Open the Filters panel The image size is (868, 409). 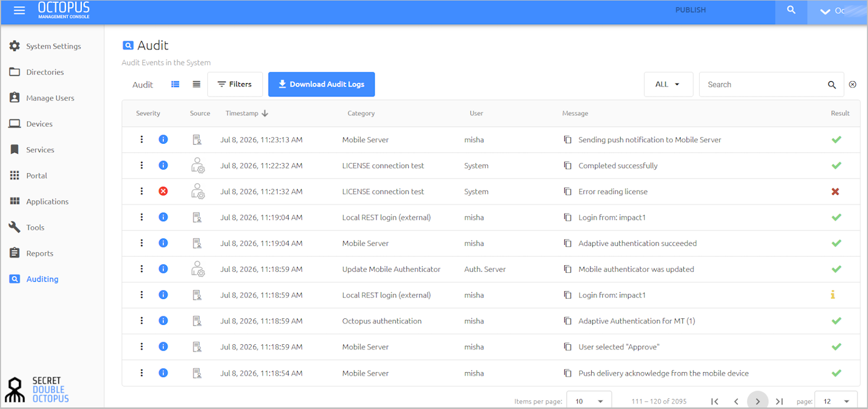coord(235,84)
